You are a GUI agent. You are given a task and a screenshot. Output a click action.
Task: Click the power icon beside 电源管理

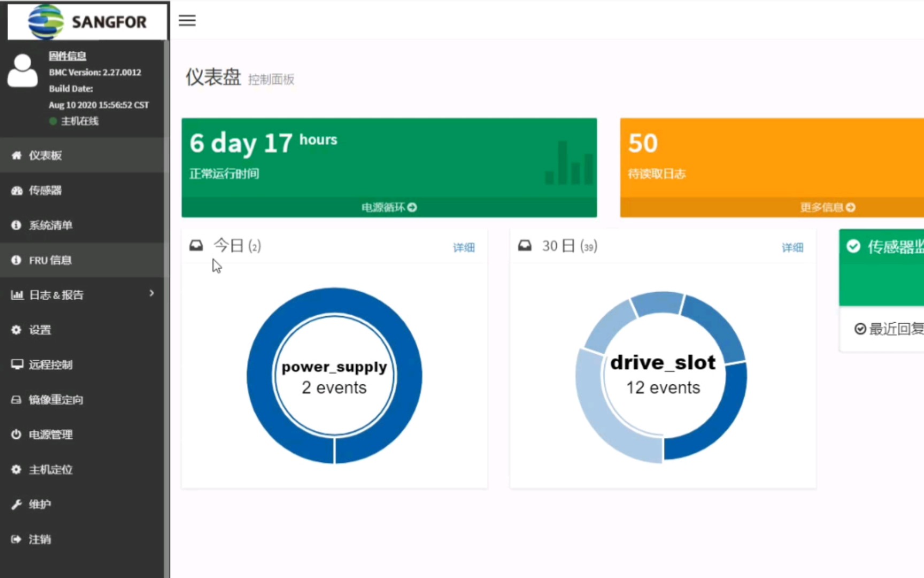[17, 435]
